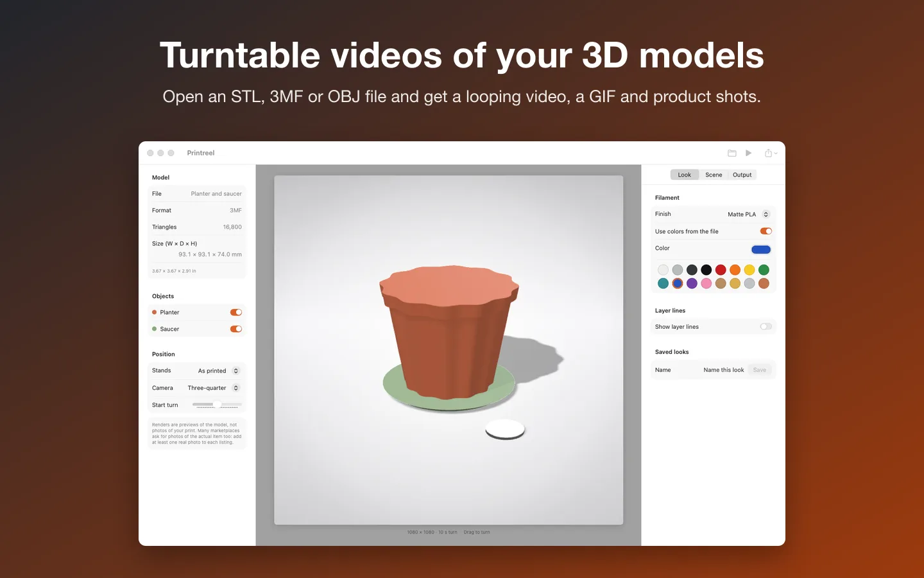Viewport: 924px width, 578px height.
Task: Pick the white filament swatch
Action: click(x=663, y=270)
